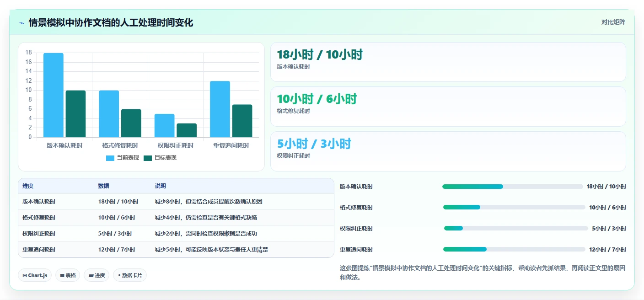Click the 数据 column header
The height and width of the screenshot is (300, 644).
[x=103, y=186]
